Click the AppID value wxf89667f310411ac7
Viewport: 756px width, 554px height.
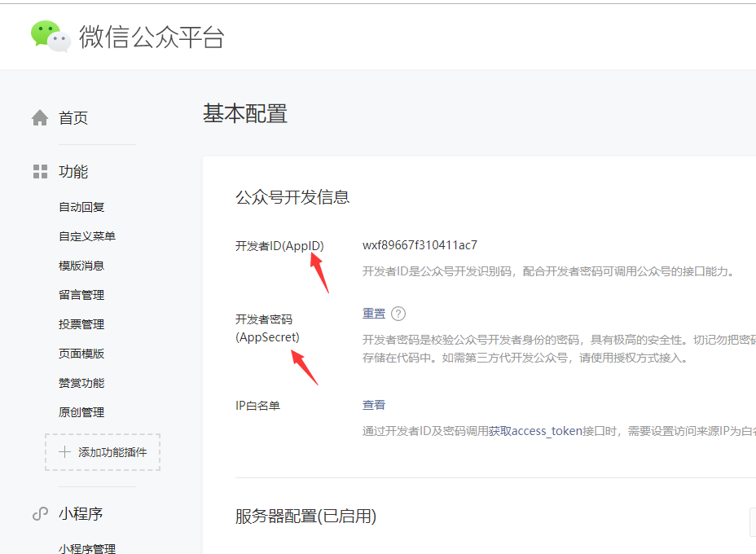(420, 245)
